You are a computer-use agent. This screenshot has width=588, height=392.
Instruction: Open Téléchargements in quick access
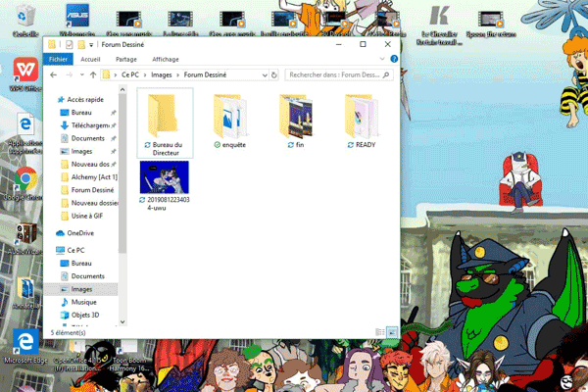click(90, 125)
